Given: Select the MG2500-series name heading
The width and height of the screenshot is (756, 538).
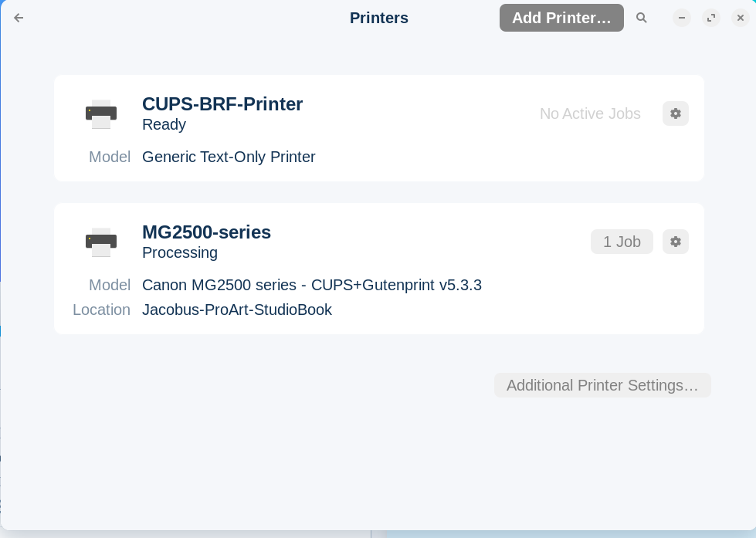Looking at the screenshot, I should point(206,232).
